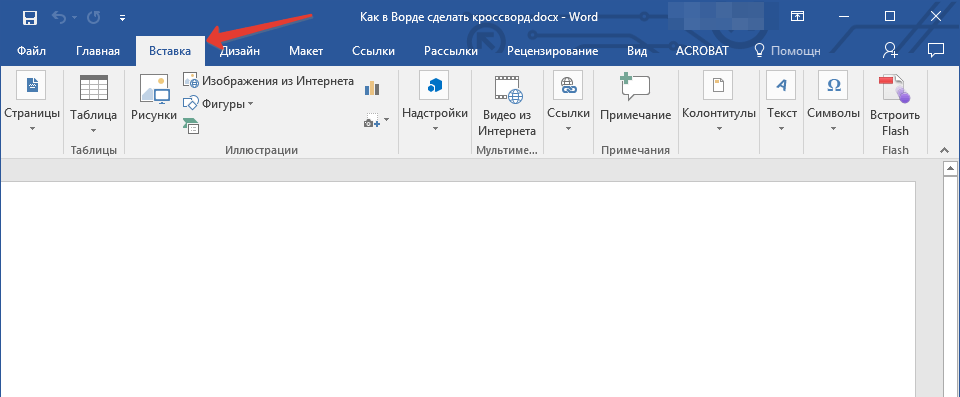Expand the Надстройки add-ins dropdown
This screenshot has width=960, height=397.
coord(435,102)
